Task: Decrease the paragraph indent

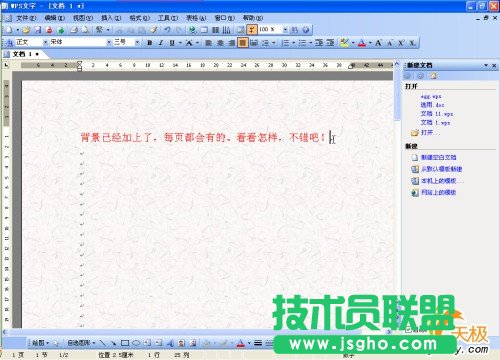Action: coord(319,43)
